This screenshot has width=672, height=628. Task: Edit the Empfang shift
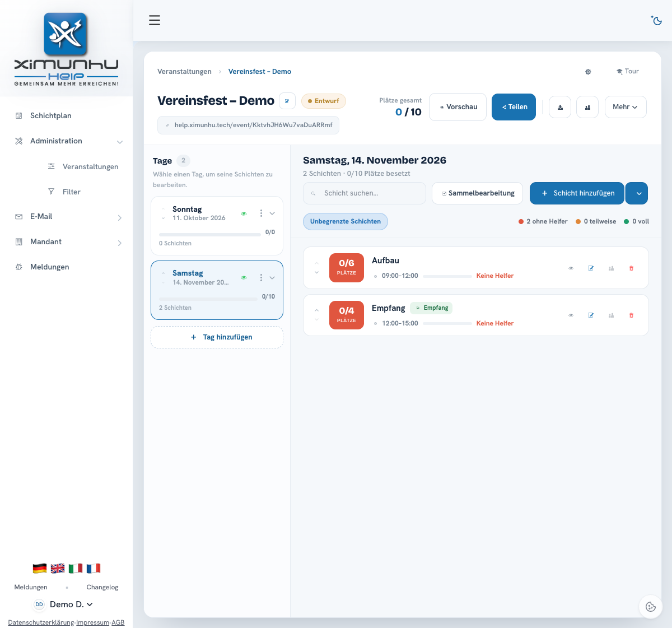(591, 315)
